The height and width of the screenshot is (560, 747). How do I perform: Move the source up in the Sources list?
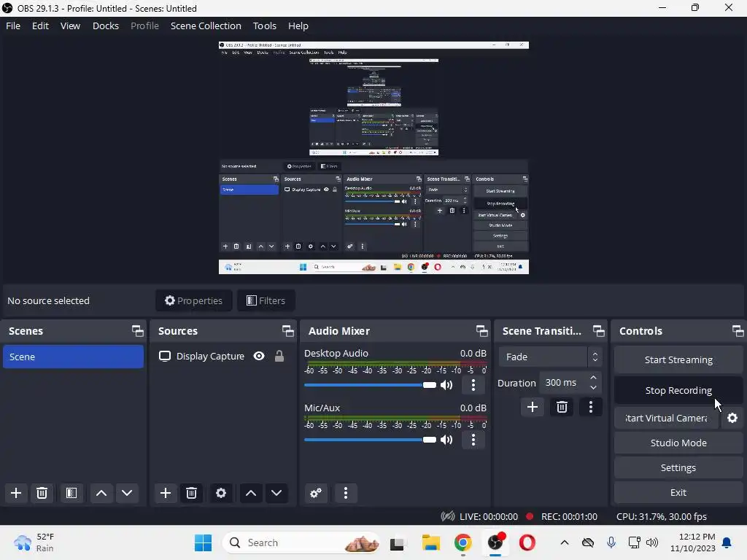pos(251,493)
